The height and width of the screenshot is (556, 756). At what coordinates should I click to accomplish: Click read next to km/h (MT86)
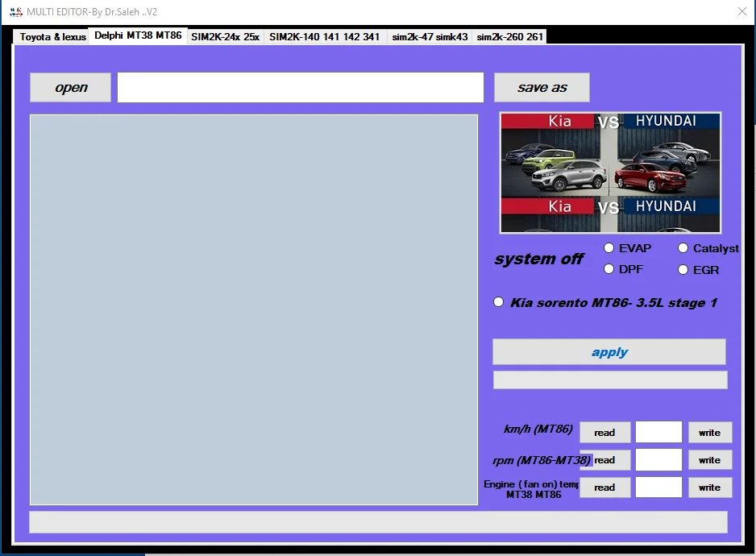pos(604,432)
